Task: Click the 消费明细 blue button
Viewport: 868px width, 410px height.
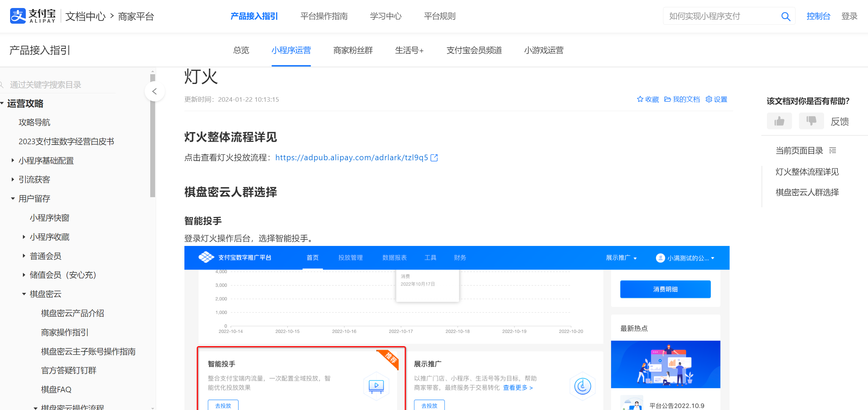Action: click(x=665, y=289)
